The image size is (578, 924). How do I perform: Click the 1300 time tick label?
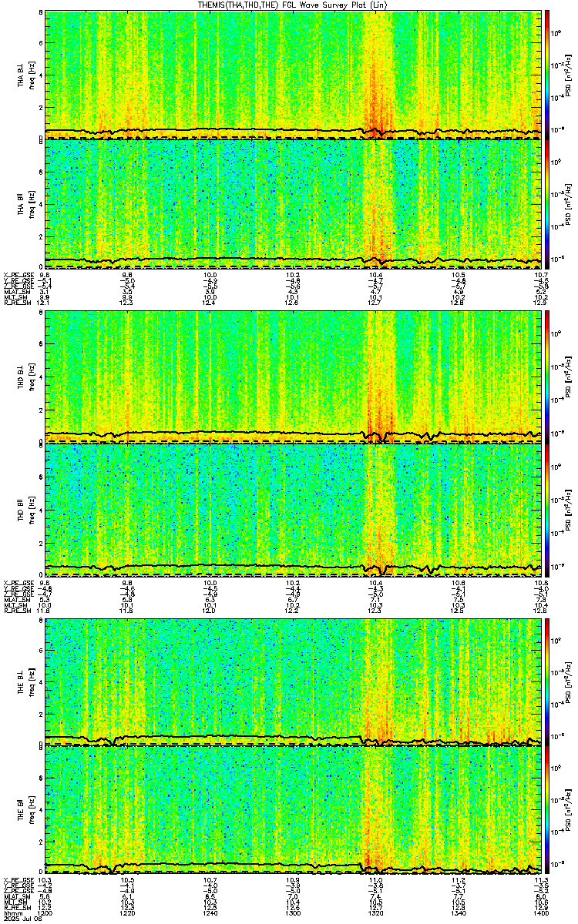click(293, 913)
